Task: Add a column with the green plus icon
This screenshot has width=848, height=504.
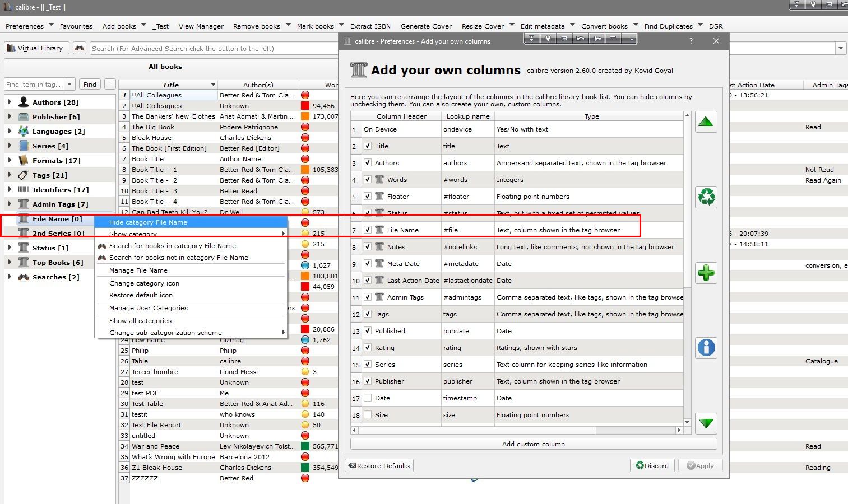Action: [x=706, y=273]
